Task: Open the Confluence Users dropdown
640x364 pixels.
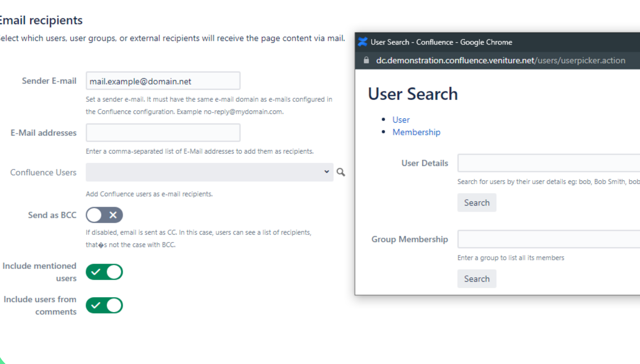Action: coord(209,172)
